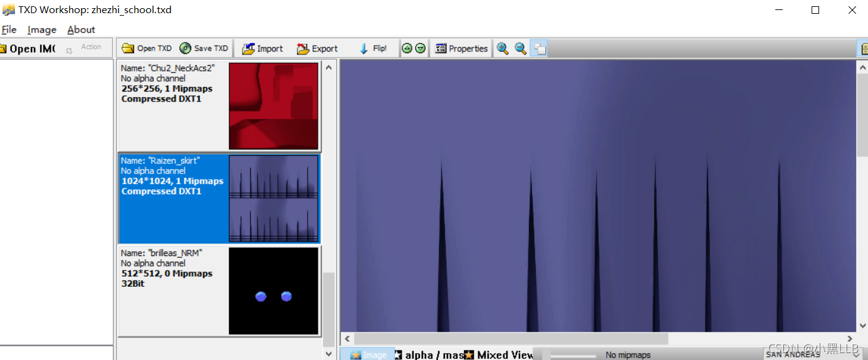Select the Raizen_skirt texture entry
The width and height of the screenshot is (868, 360).
(219, 198)
